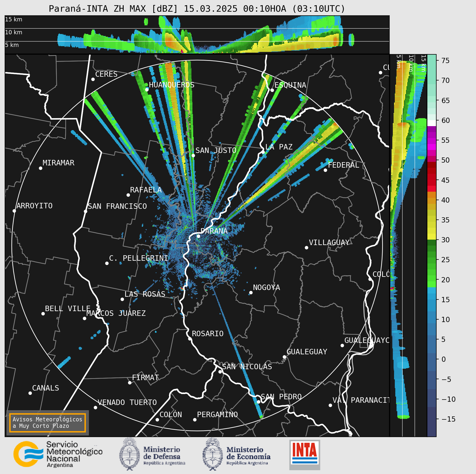The height and width of the screenshot is (474, 476).
Task: Click the 45 tick value on color scale
Action: pos(445,180)
